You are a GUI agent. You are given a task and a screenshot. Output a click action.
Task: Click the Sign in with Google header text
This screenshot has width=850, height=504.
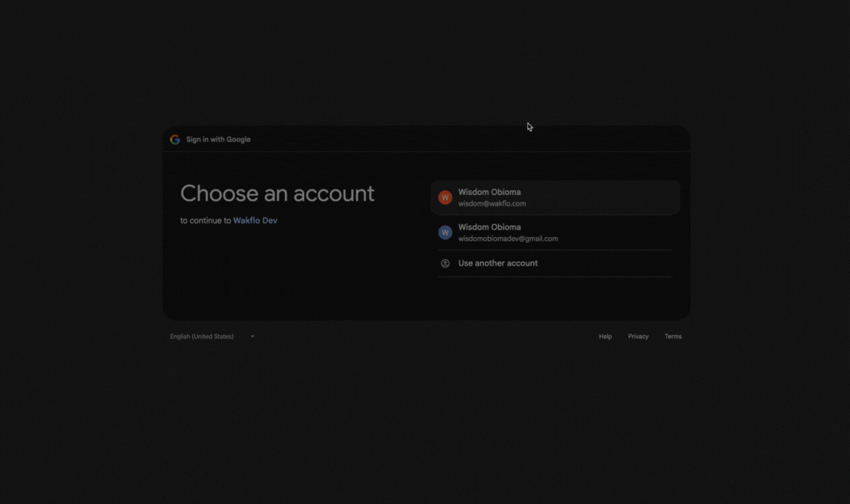pyautogui.click(x=218, y=139)
